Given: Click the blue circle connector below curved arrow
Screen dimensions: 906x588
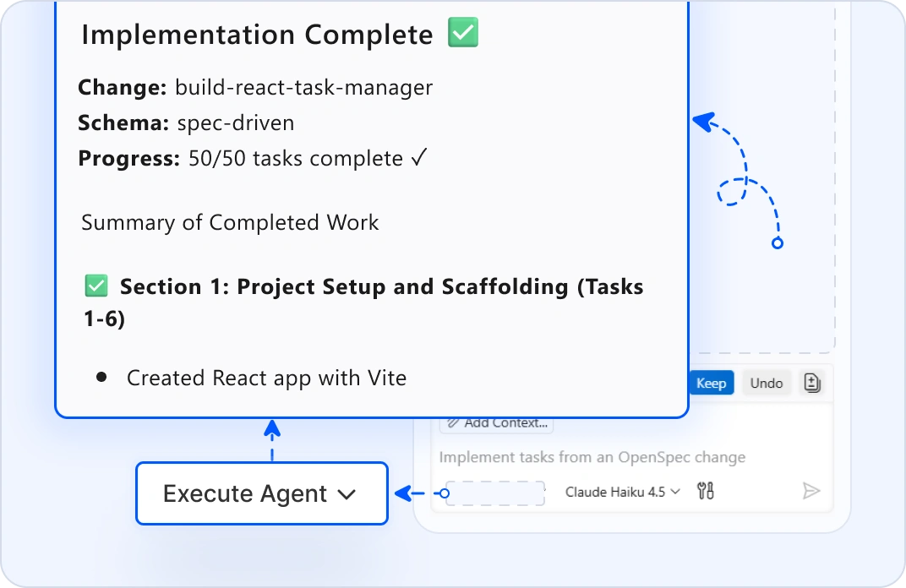Looking at the screenshot, I should (778, 243).
